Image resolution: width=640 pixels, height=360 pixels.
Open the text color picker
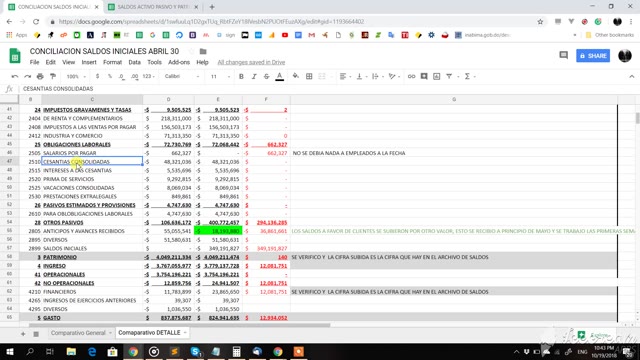click(280, 76)
